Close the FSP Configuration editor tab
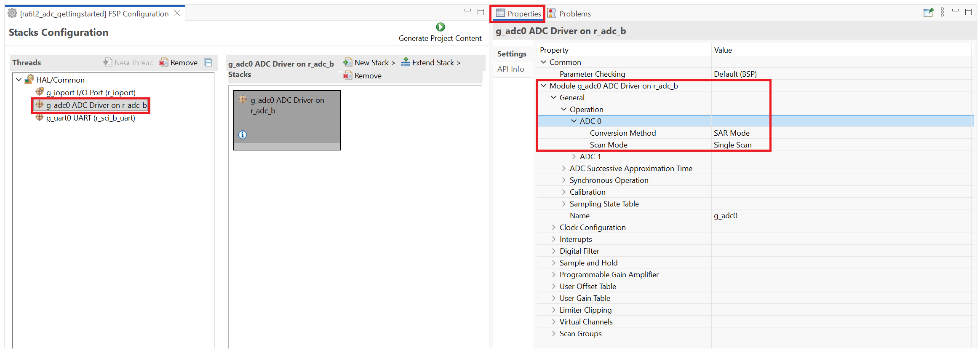Screen dimensions: 980x351 tap(177, 13)
